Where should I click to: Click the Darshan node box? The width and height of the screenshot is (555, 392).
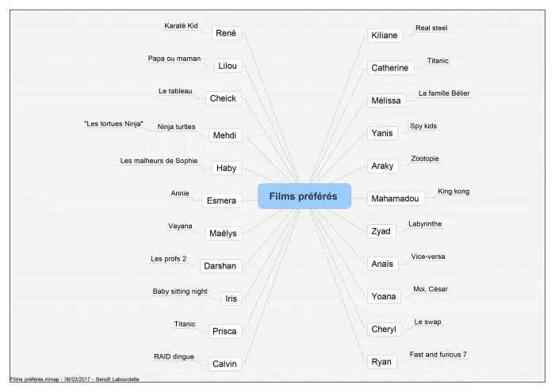220,266
